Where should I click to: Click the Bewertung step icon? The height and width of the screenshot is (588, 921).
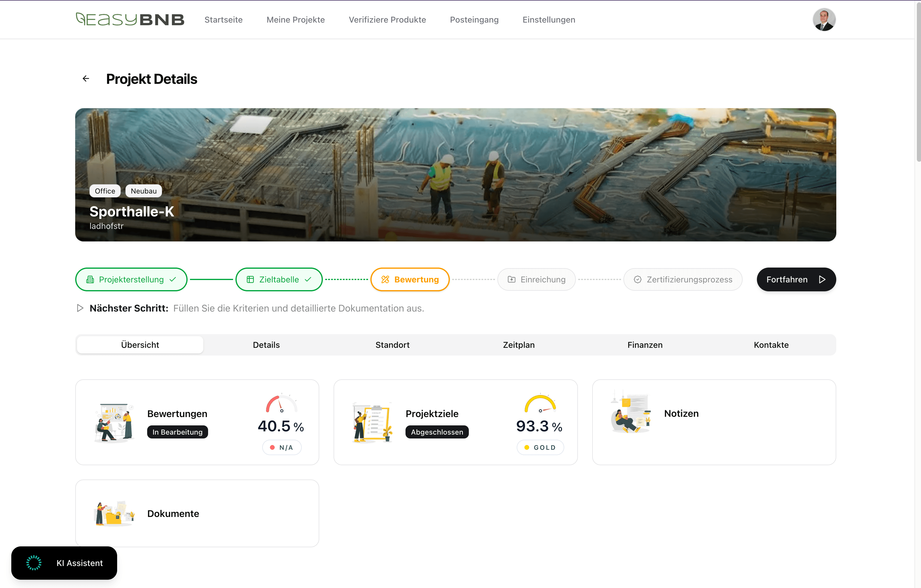tap(385, 280)
